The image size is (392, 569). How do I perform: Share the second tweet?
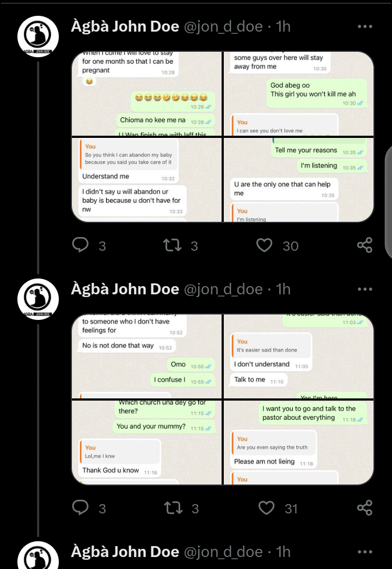pyautogui.click(x=365, y=507)
